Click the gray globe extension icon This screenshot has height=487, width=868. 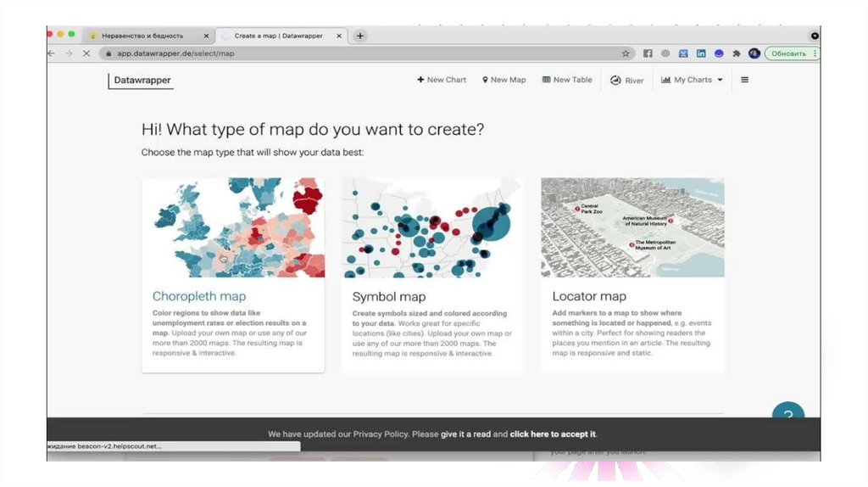[x=665, y=53]
